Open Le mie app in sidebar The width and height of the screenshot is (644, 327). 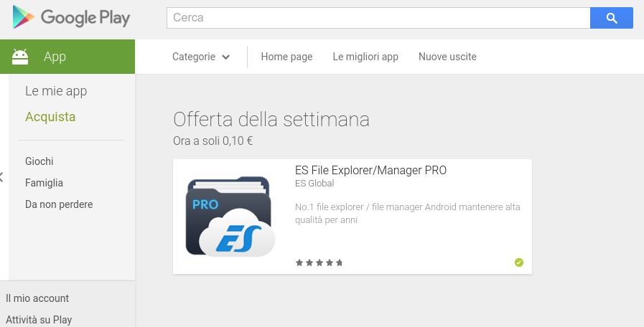click(56, 91)
